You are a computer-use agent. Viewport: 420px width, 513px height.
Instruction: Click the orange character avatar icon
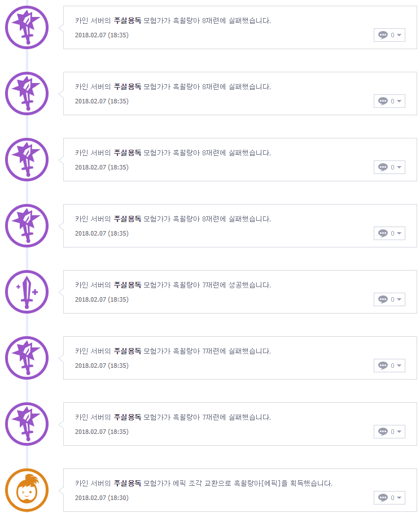tap(27, 490)
